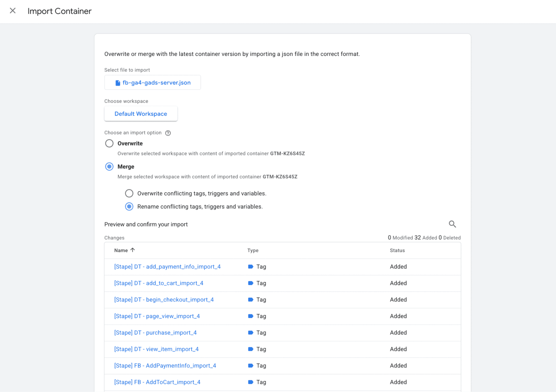This screenshot has height=392, width=556.
Task: Click Added status in begin_checkout row
Action: pyautogui.click(x=398, y=300)
